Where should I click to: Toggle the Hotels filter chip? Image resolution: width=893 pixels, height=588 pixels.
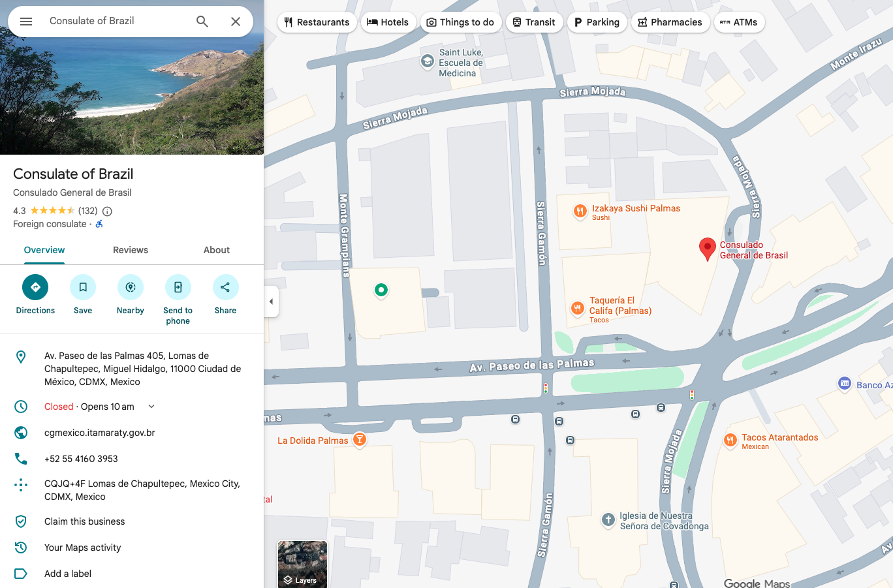coord(388,22)
